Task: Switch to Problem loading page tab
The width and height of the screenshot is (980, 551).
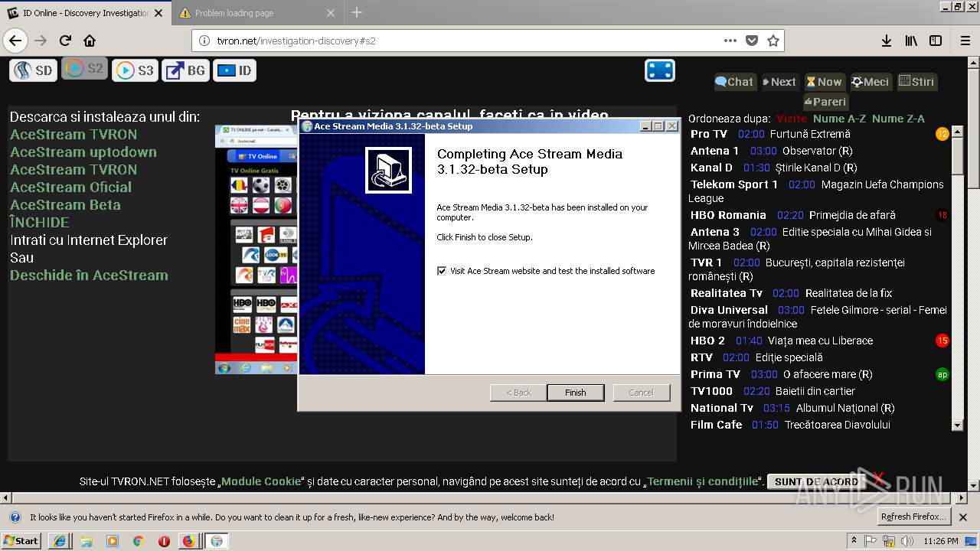Action: tap(257, 13)
